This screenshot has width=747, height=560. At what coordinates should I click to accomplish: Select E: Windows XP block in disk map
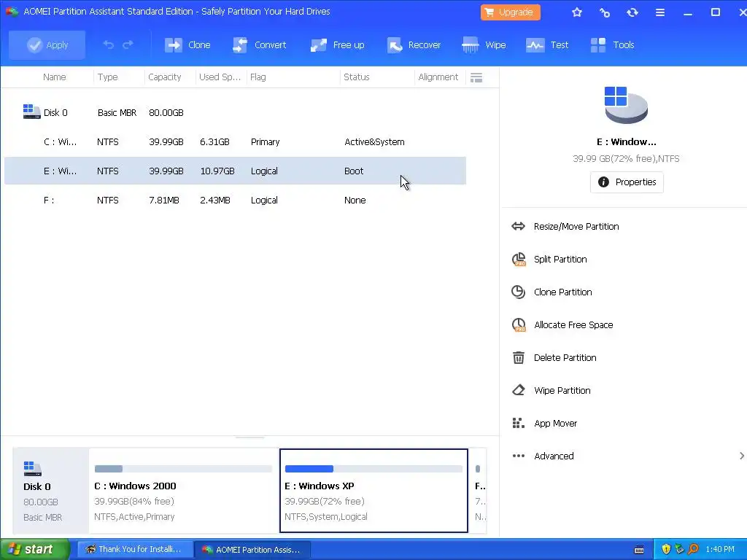(373, 491)
